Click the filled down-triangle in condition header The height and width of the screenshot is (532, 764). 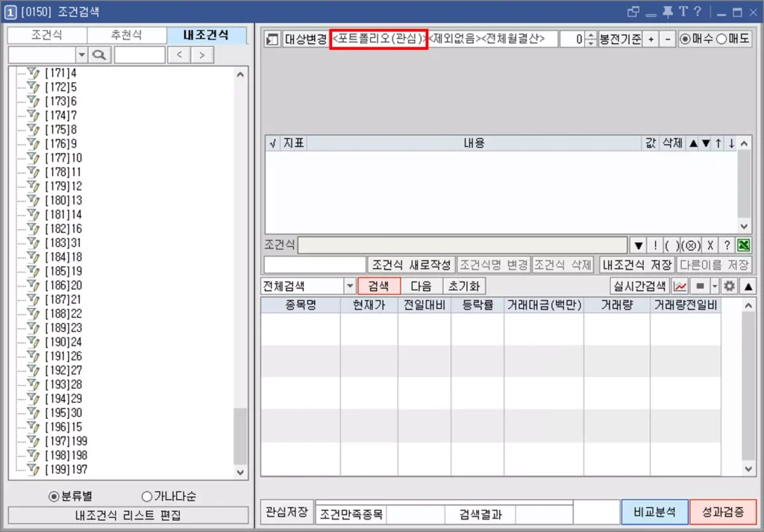[x=706, y=143]
